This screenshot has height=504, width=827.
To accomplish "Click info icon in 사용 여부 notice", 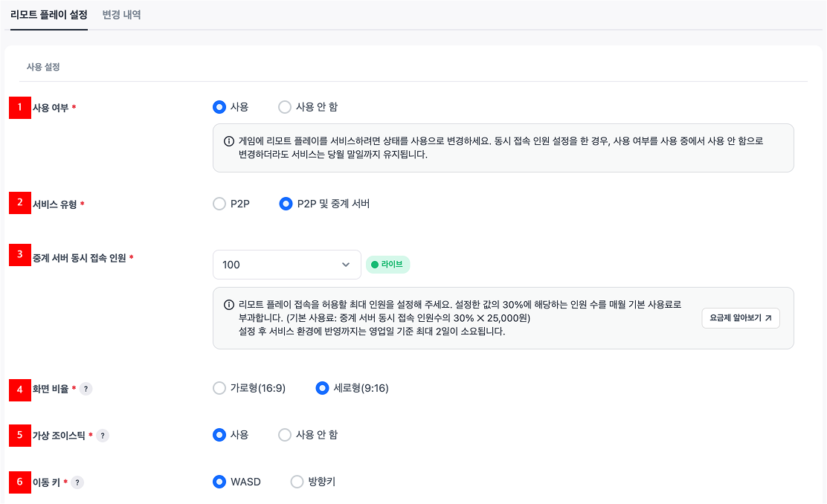I will point(229,141).
